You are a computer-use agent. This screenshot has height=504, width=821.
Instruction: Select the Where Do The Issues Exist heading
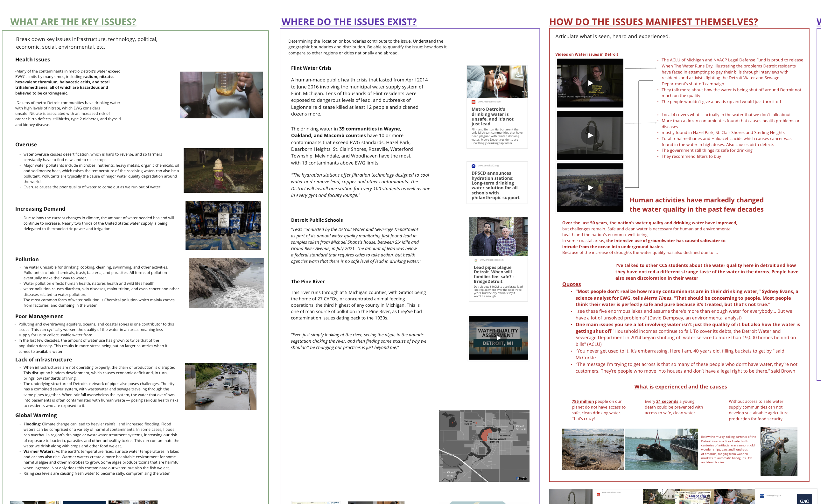[349, 22]
